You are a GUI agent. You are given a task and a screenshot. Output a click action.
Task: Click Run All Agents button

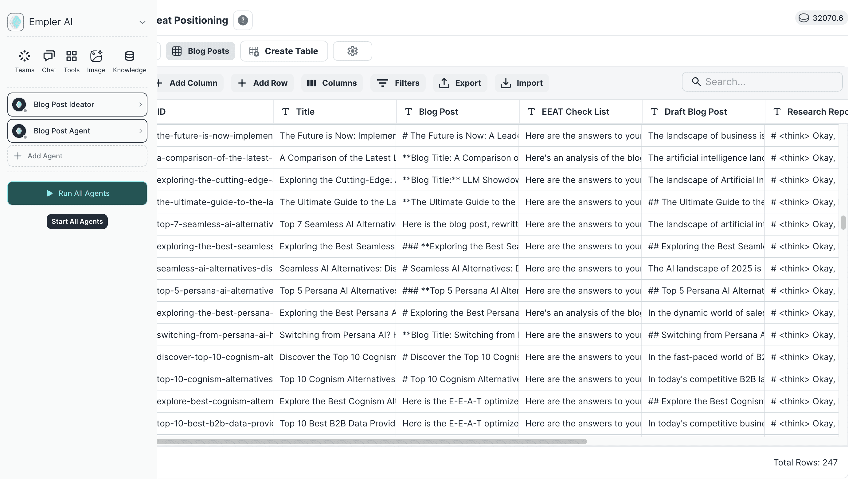(77, 193)
